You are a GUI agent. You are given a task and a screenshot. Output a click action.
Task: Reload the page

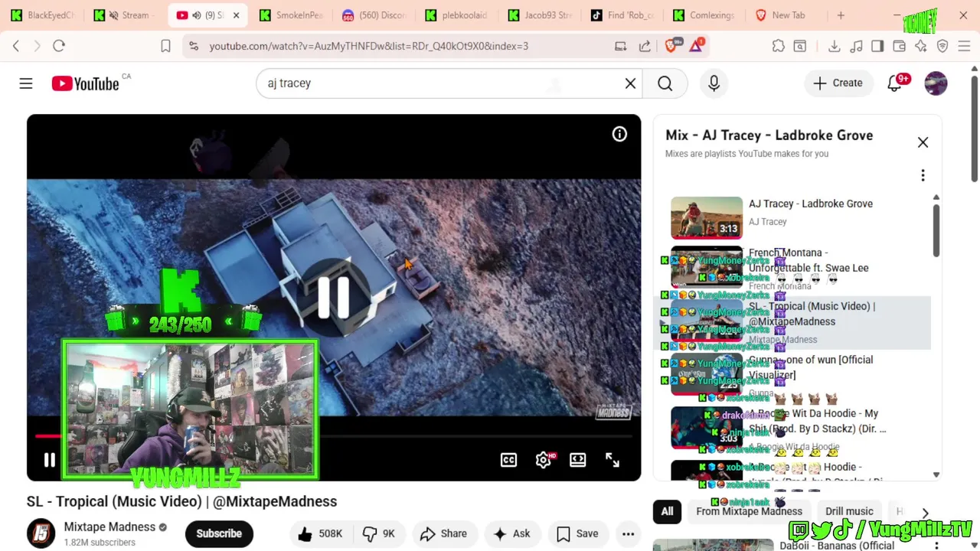(x=59, y=46)
